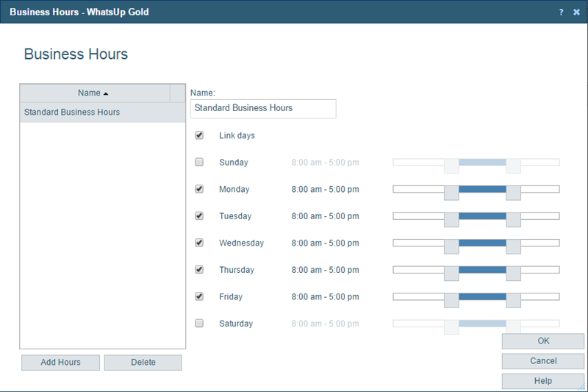Click the Add Hours button

point(60,362)
